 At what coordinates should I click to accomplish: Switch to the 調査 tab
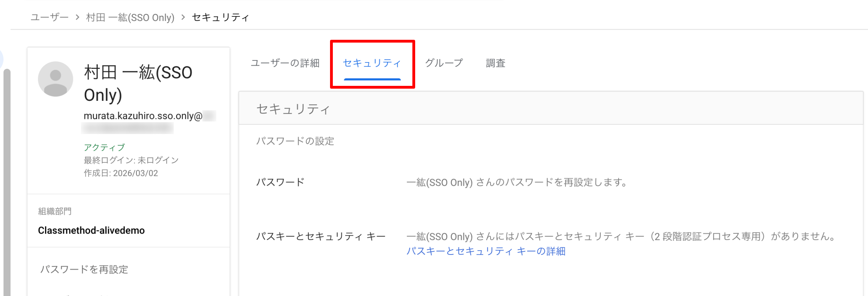click(x=495, y=63)
